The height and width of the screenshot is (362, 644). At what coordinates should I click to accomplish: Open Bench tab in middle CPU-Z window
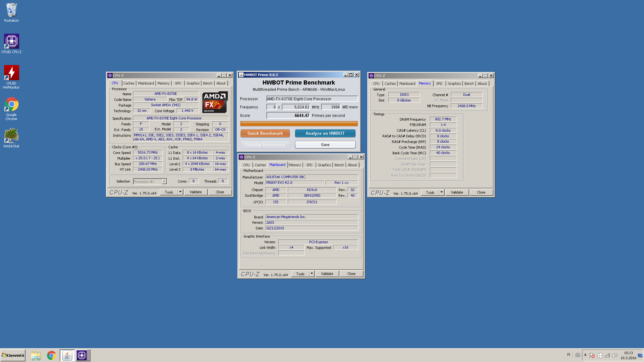click(339, 165)
